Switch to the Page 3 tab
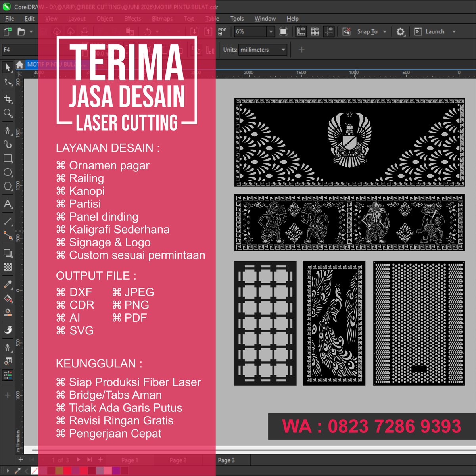 (x=226, y=460)
